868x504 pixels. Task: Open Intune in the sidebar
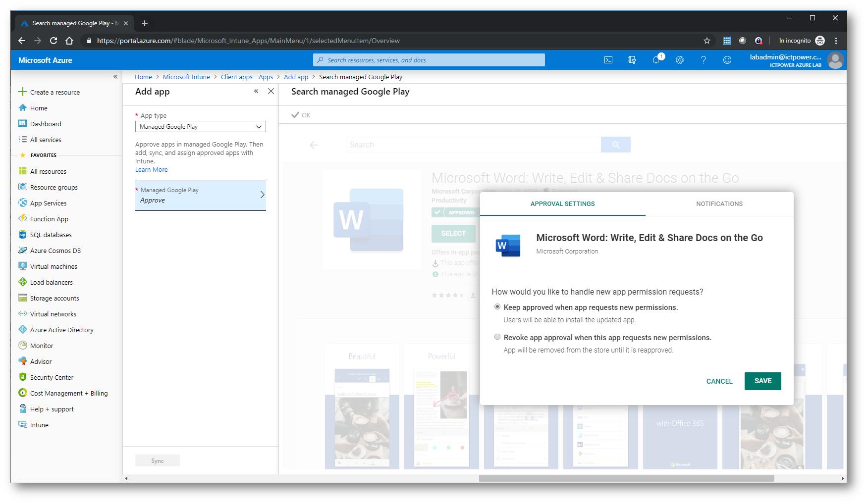[39, 425]
